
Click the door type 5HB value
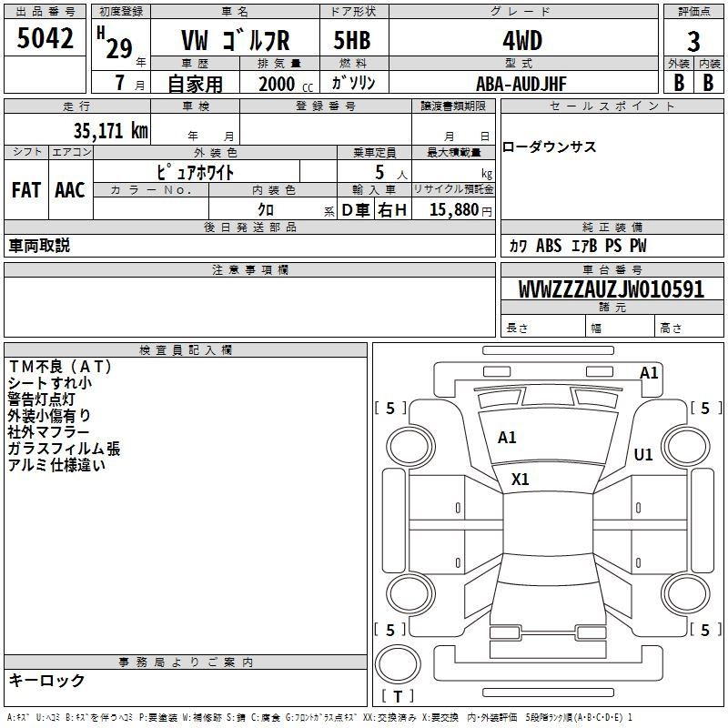[352, 40]
